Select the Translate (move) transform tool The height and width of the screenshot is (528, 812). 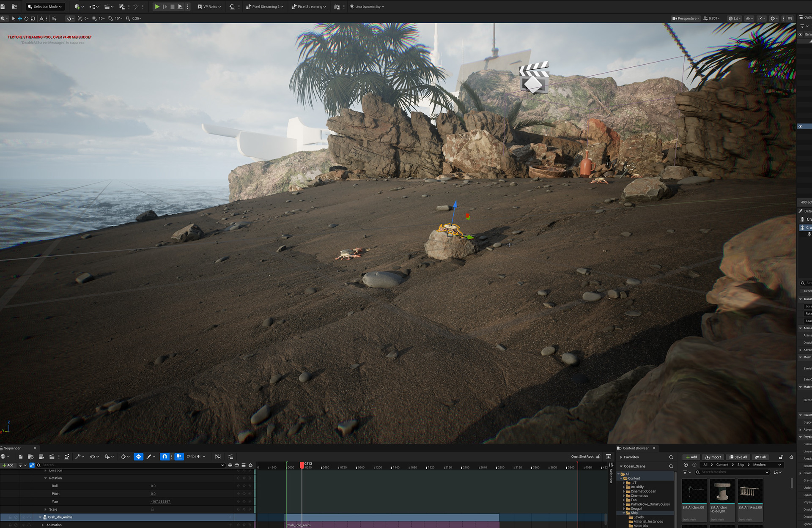click(x=19, y=19)
